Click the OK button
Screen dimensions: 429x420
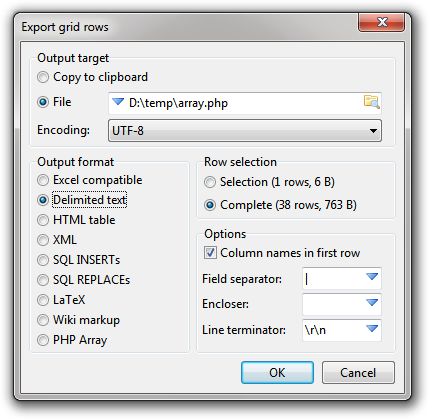click(277, 372)
